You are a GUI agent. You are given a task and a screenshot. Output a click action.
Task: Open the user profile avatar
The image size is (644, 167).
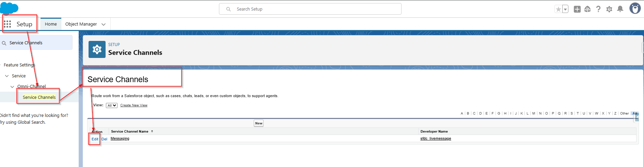click(635, 9)
